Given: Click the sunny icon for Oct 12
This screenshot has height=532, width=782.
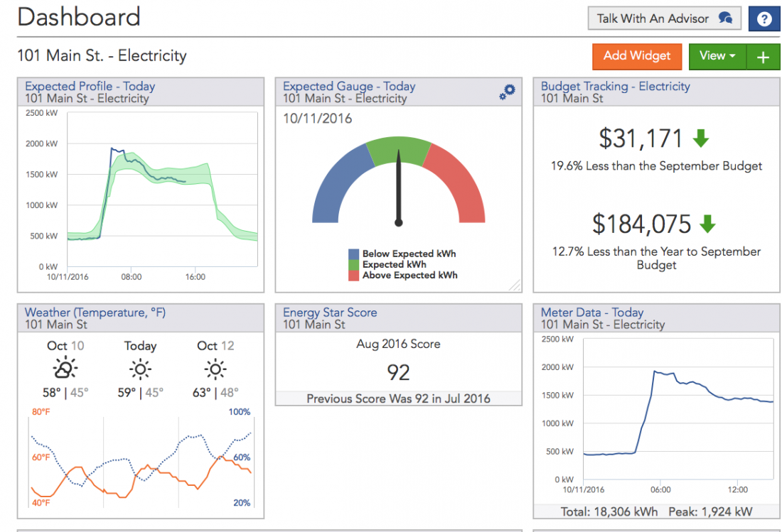Looking at the screenshot, I should [x=215, y=369].
